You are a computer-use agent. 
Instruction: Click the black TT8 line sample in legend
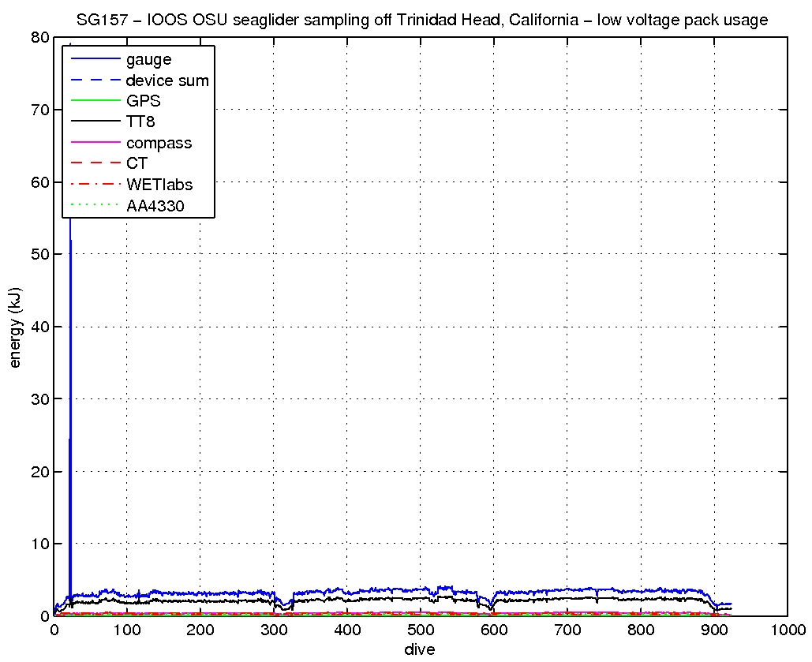[x=95, y=122]
